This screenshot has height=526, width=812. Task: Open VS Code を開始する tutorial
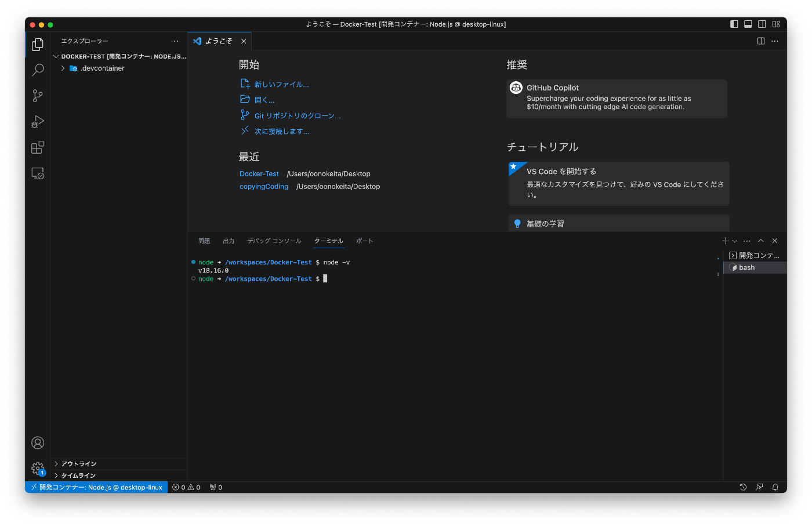(619, 184)
